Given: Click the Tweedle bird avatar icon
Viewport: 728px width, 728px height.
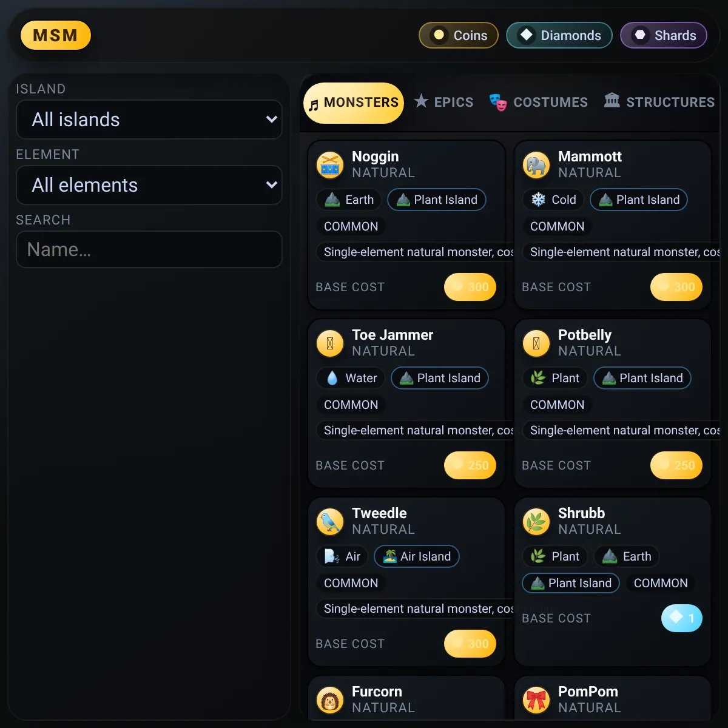Looking at the screenshot, I should pyautogui.click(x=330, y=522).
